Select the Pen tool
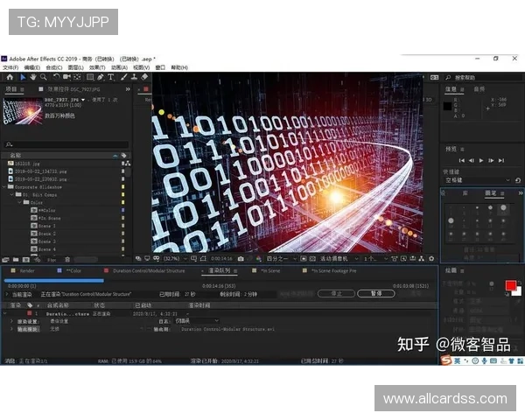 point(101,77)
